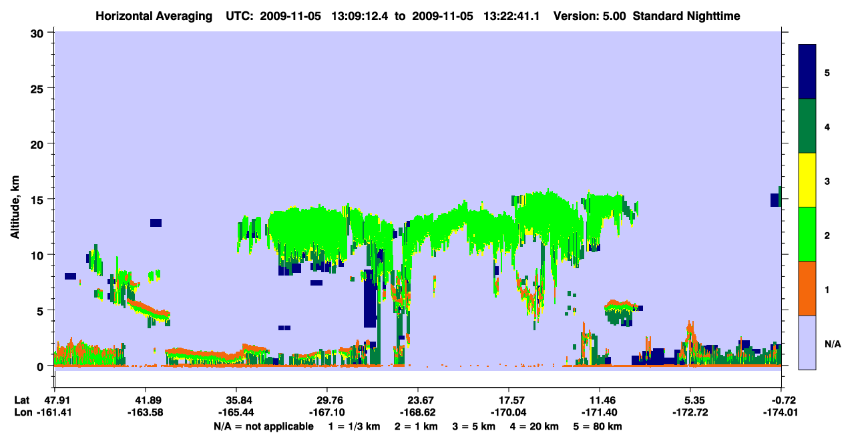The image size is (868, 445).
Task: Click the y-axis tick label 25
Action: click(37, 88)
